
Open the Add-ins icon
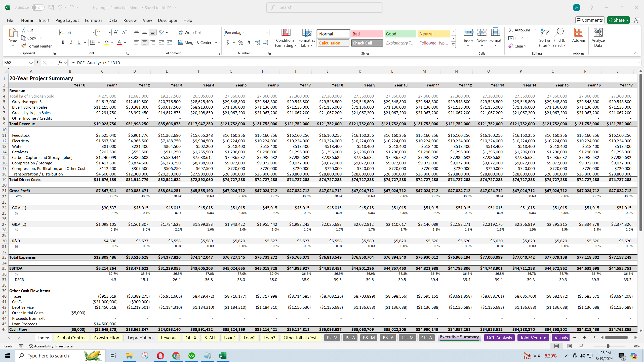(x=579, y=35)
